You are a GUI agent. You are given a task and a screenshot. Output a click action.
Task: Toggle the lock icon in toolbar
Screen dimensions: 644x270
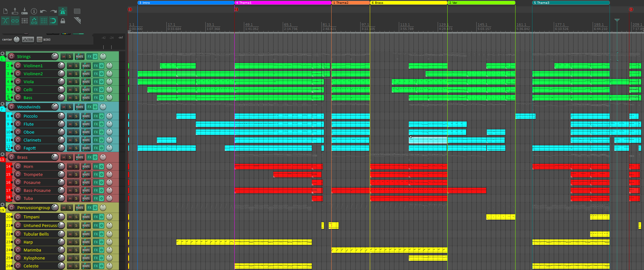pos(63,21)
